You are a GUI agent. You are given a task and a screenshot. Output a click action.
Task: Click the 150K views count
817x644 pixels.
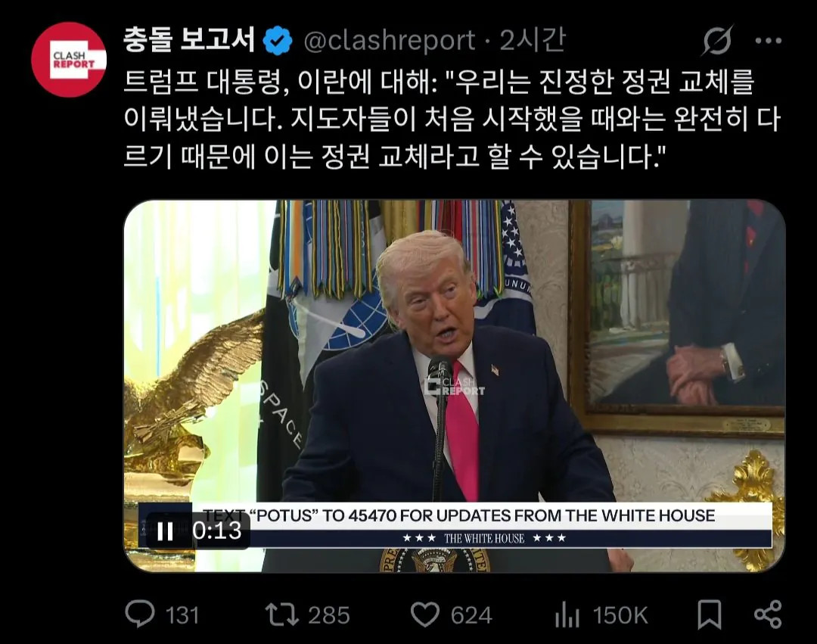click(x=620, y=615)
